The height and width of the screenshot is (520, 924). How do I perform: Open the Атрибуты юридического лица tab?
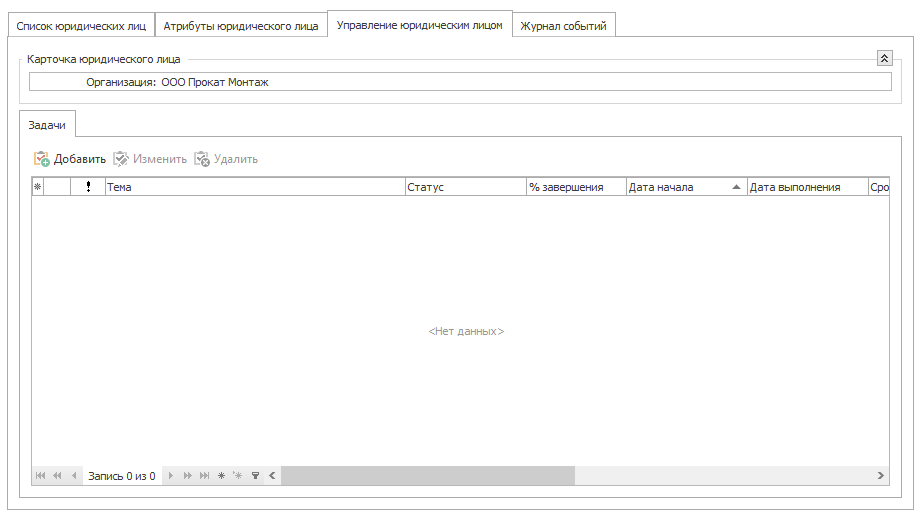coord(240,26)
